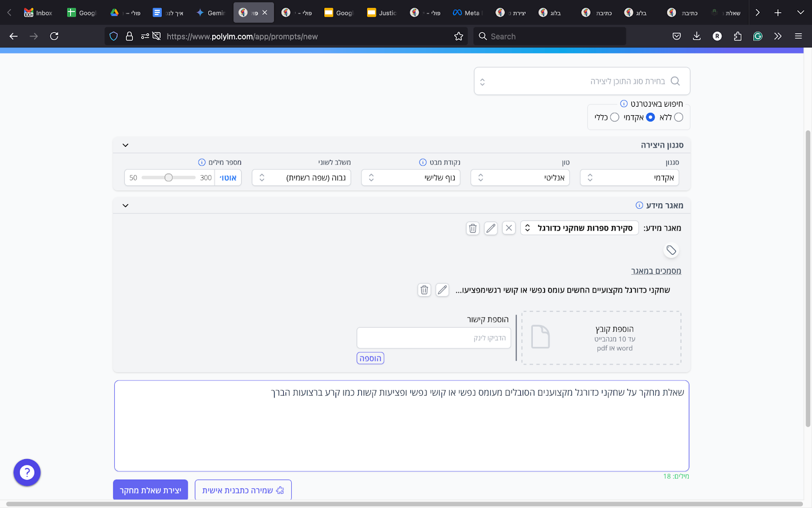The width and height of the screenshot is (812, 508).
Task: Click the paste link input field
Action: 434,338
